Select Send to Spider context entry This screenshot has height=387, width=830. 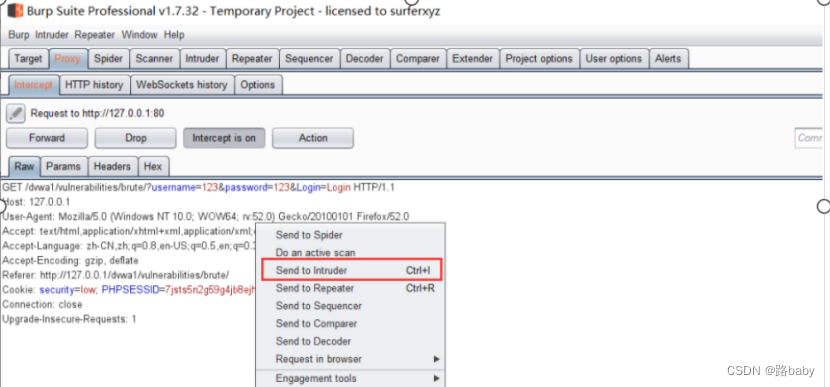coord(309,235)
